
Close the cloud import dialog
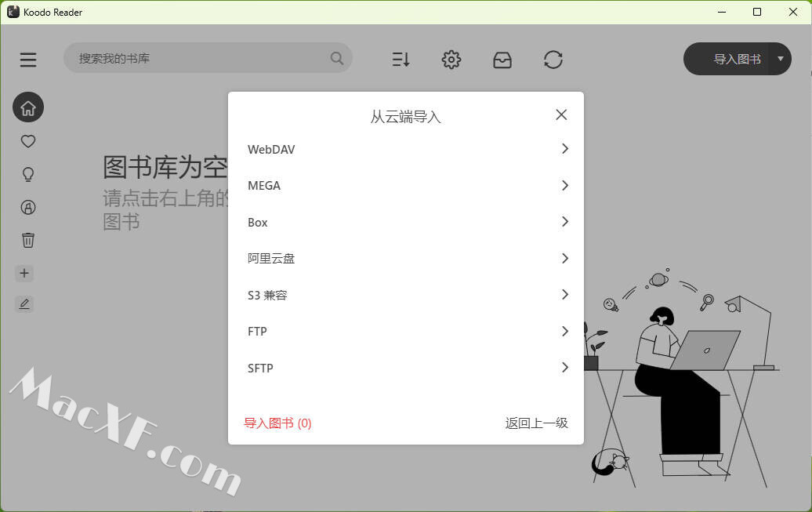(561, 114)
